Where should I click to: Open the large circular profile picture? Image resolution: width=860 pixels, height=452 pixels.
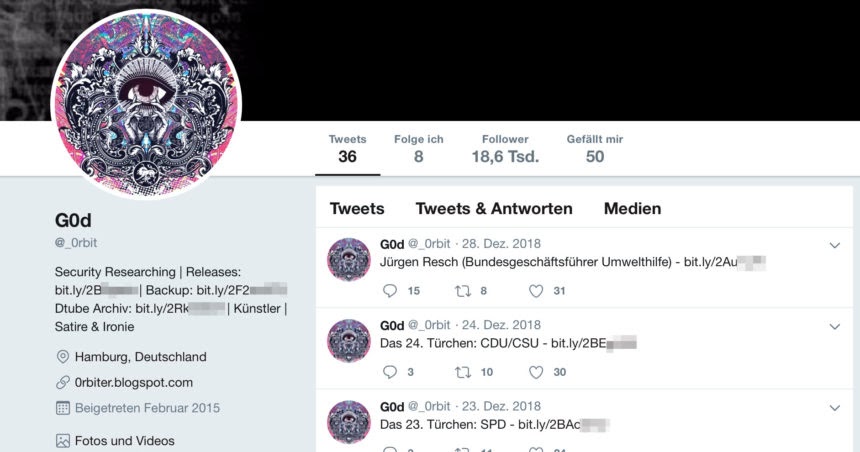pos(146,103)
